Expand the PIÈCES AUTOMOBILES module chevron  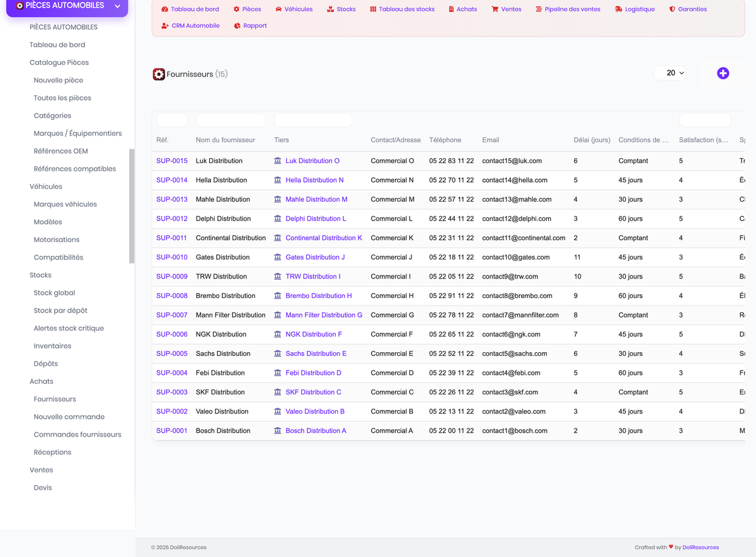coord(117,6)
